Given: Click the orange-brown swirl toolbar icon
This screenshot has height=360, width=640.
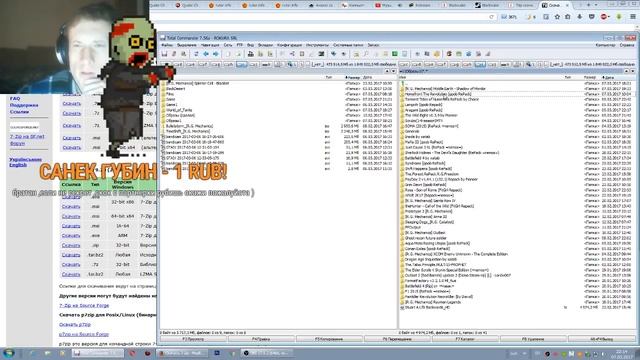Looking at the screenshot, I should point(449,54).
